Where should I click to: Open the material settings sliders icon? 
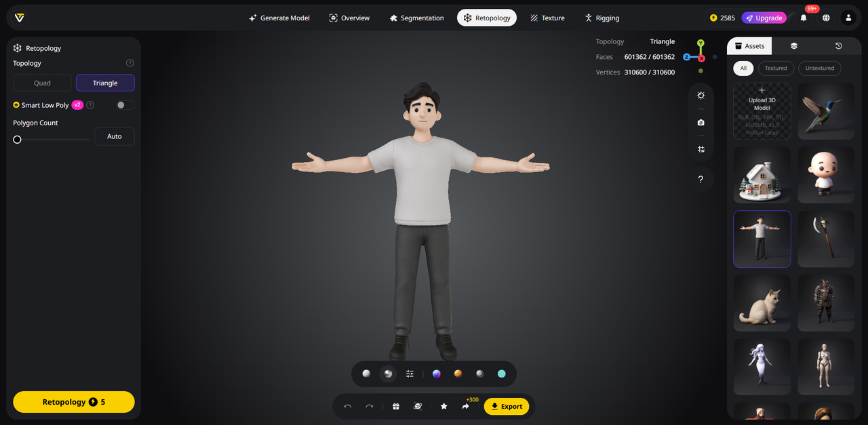coord(410,373)
